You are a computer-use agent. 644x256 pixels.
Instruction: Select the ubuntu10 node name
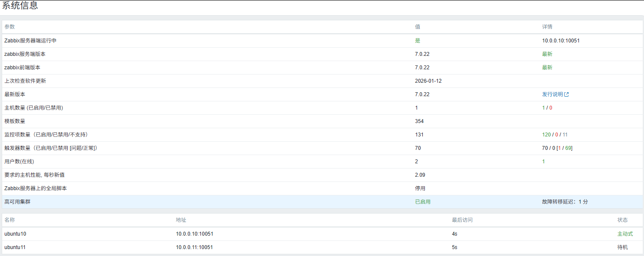(15, 234)
